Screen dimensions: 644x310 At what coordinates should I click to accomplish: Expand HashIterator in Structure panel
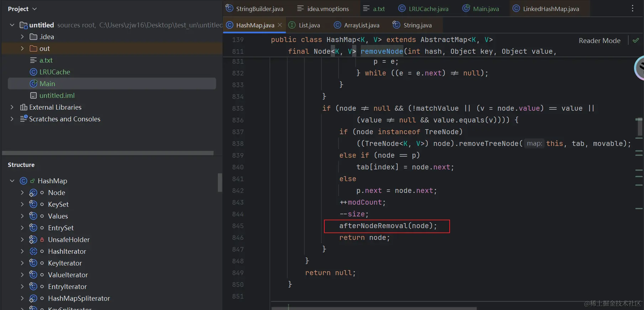click(x=22, y=251)
